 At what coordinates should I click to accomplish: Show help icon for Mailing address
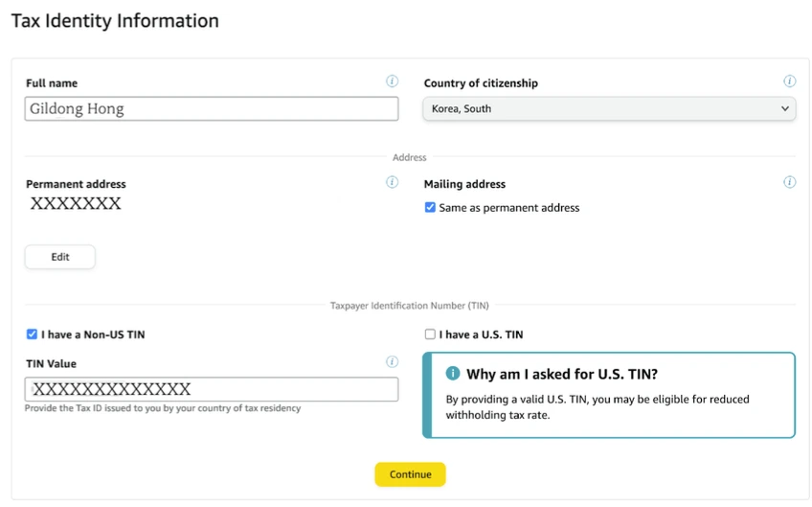tap(789, 182)
